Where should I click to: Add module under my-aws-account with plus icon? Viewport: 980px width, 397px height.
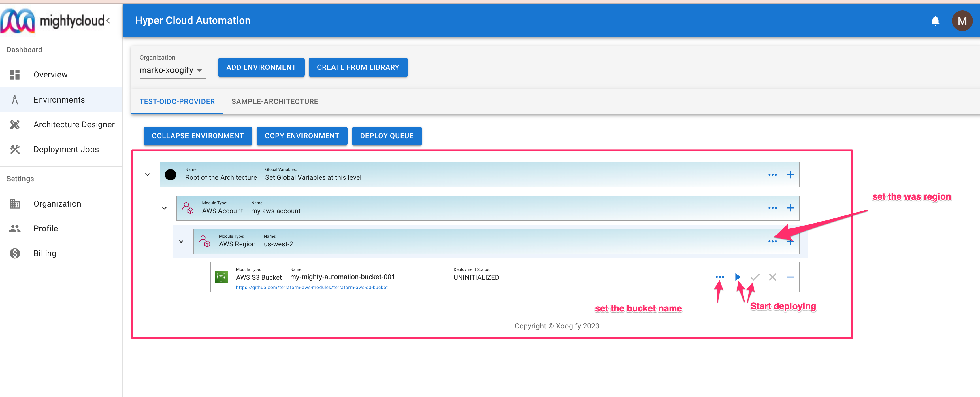click(790, 208)
